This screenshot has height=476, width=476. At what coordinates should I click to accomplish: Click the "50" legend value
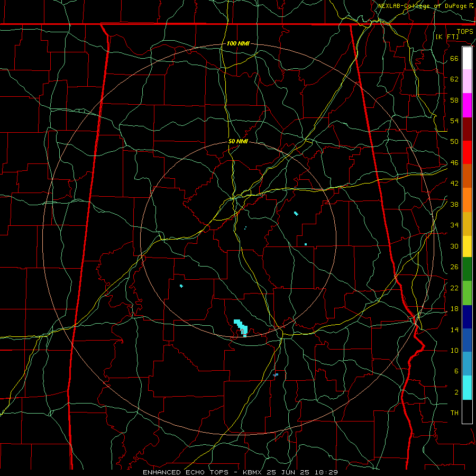pyautogui.click(x=454, y=141)
